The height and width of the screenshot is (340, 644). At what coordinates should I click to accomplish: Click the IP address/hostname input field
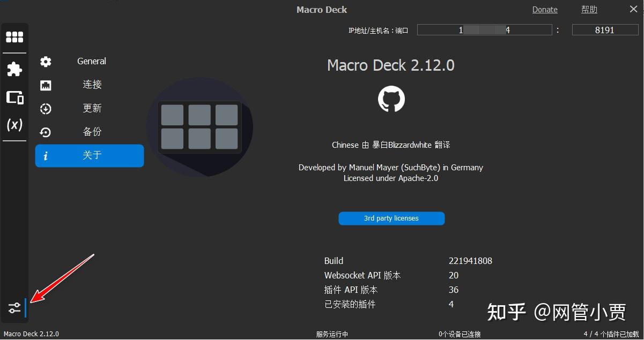tap(484, 30)
